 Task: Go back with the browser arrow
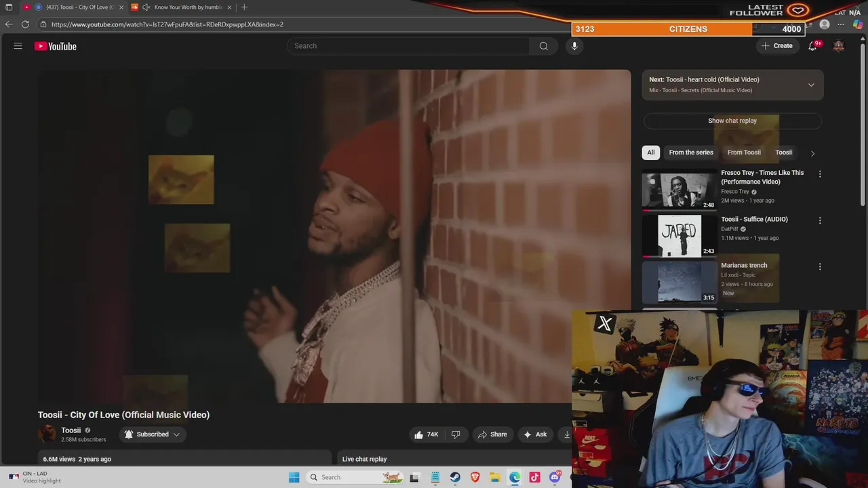(9, 24)
